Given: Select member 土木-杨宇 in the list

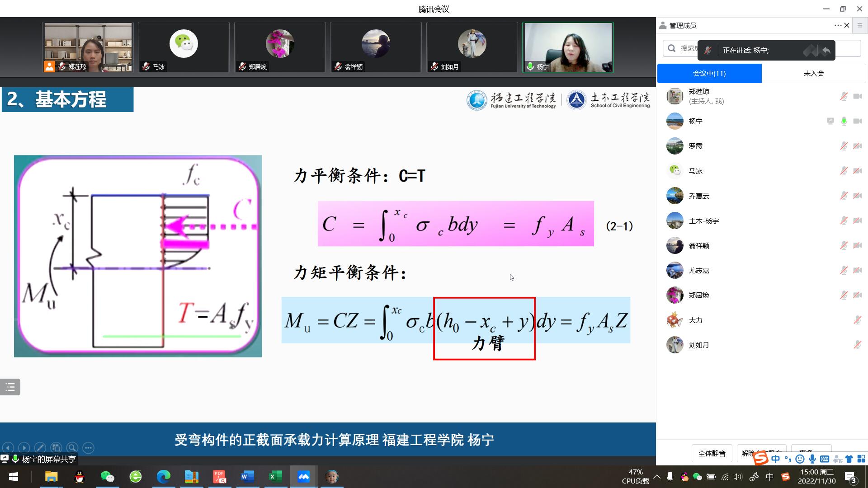Looking at the screenshot, I should click(762, 221).
